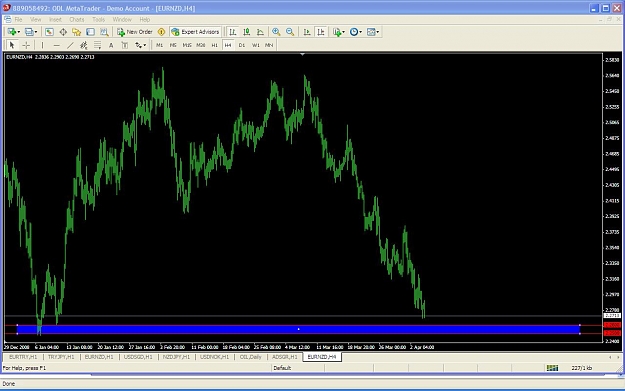Select the equidistant channel tool

(x=84, y=45)
